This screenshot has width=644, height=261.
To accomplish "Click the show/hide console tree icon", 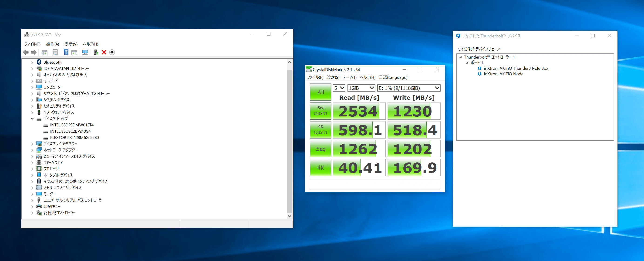I will coord(44,52).
